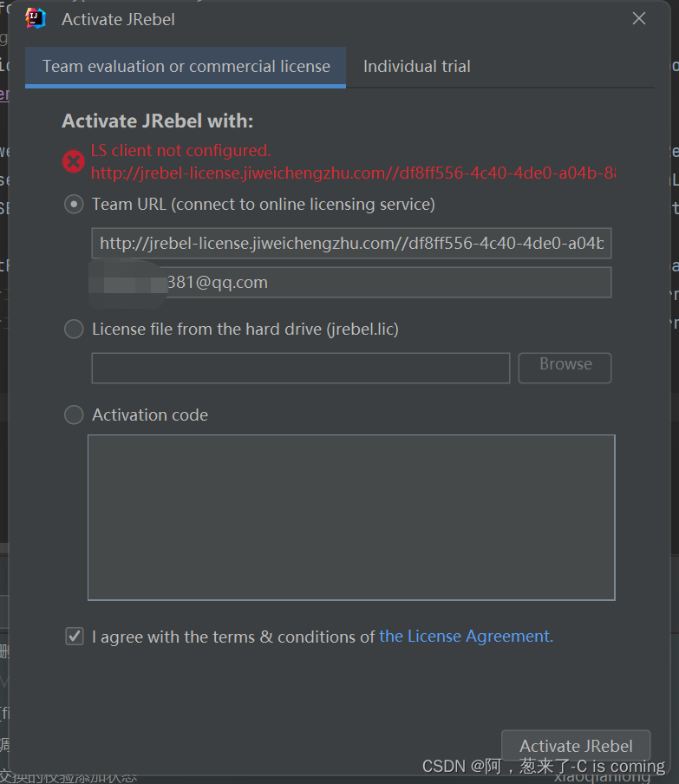Open the Individual trial tab
Screen dimensions: 679x784
pos(416,67)
